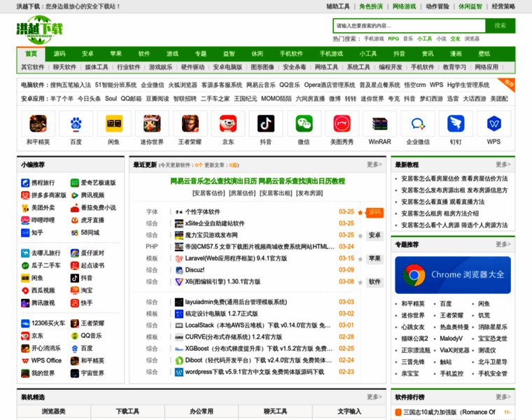Screen dimensions: 532x420
Task: Open the 壁纸 navigation tab
Action: [484, 54]
